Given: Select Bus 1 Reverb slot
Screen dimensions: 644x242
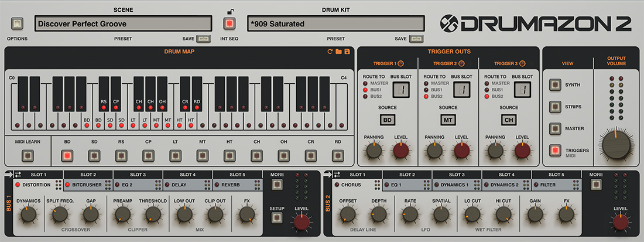Looking at the screenshot, I should coord(238,185).
